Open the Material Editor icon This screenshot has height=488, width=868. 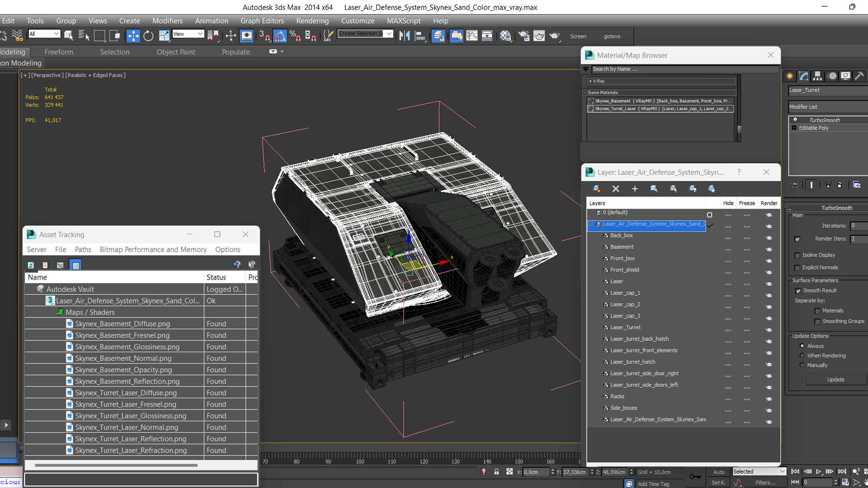pos(505,36)
